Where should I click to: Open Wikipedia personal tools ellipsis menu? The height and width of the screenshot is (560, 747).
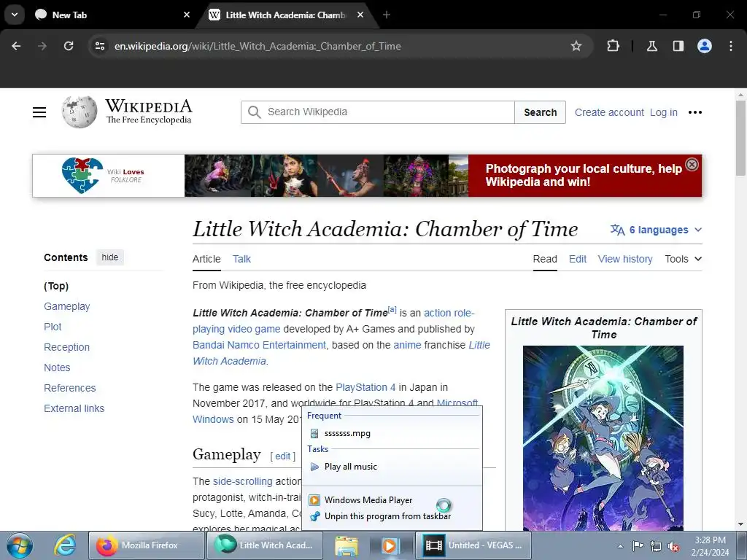(x=695, y=112)
